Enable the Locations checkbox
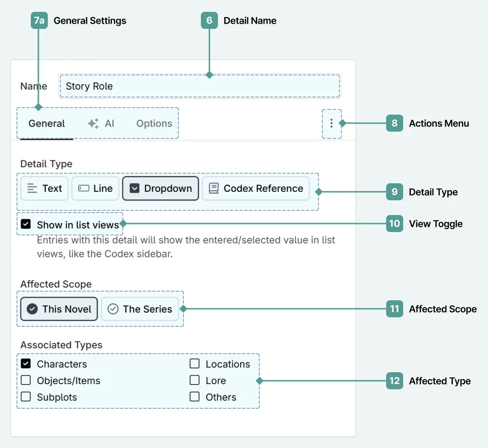This screenshot has height=448, width=488. tap(195, 364)
